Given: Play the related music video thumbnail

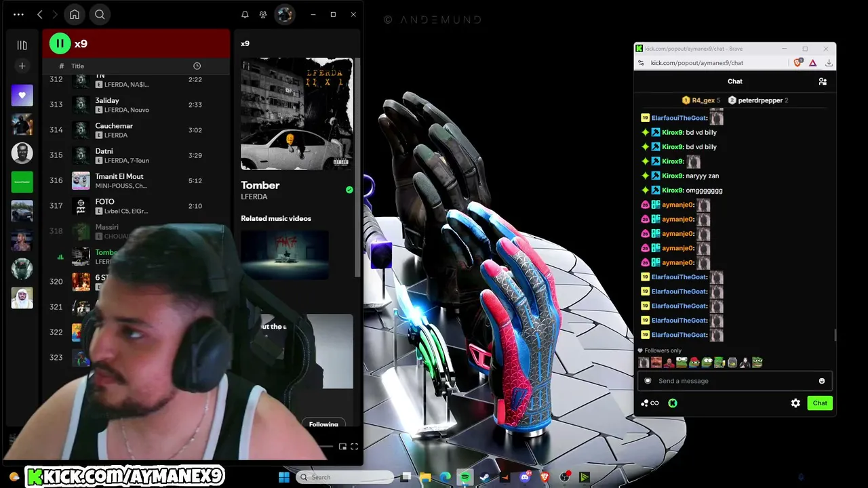Looking at the screenshot, I should [285, 254].
